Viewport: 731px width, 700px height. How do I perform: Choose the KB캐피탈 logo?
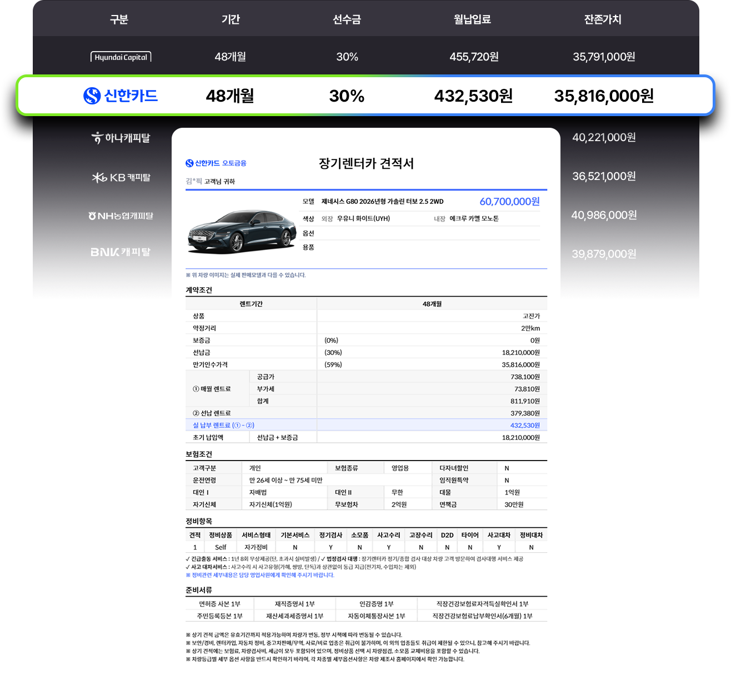coord(121,177)
